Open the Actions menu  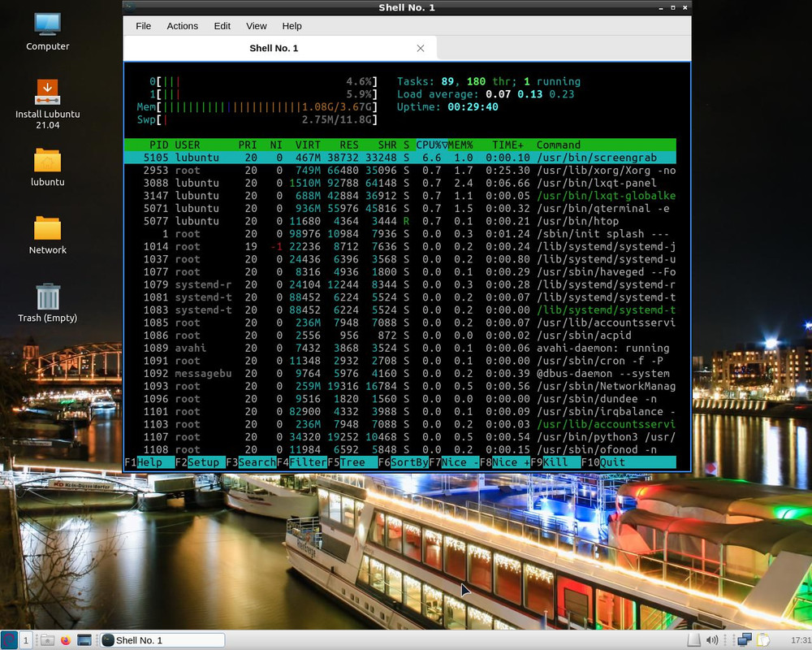point(182,26)
